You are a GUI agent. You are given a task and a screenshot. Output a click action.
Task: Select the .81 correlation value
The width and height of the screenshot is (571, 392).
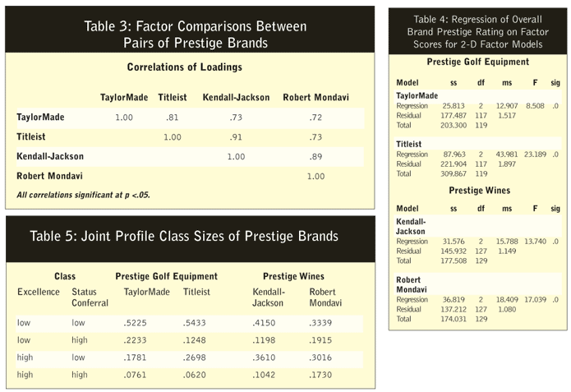[x=172, y=118]
